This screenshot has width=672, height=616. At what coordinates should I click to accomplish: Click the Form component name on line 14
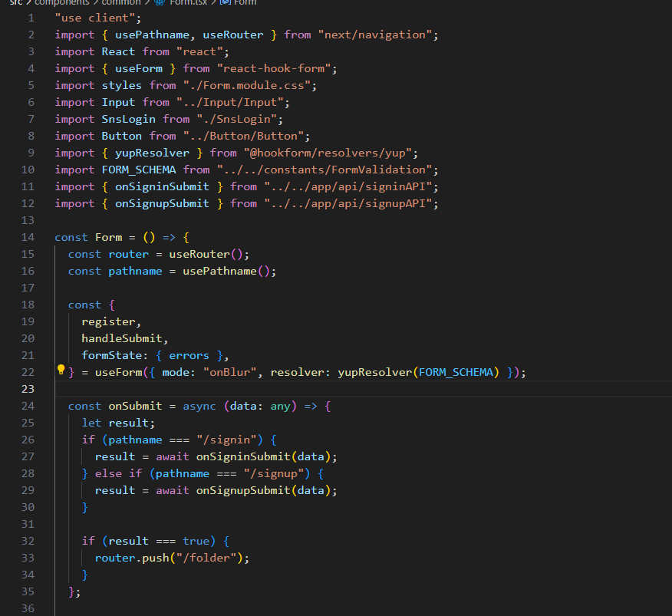pyautogui.click(x=108, y=237)
